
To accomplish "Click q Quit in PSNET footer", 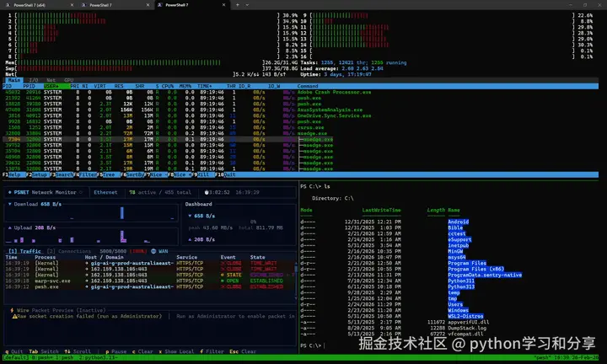I will pyautogui.click(x=14, y=351).
